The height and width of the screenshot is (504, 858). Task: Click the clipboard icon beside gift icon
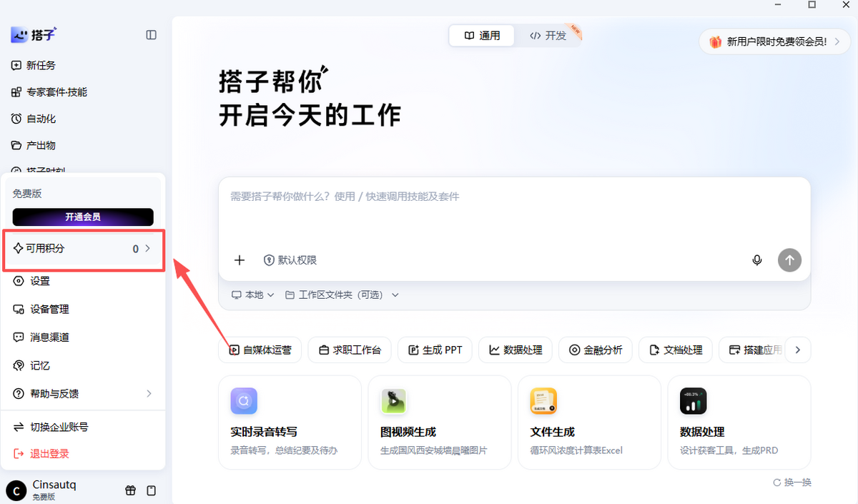151,490
